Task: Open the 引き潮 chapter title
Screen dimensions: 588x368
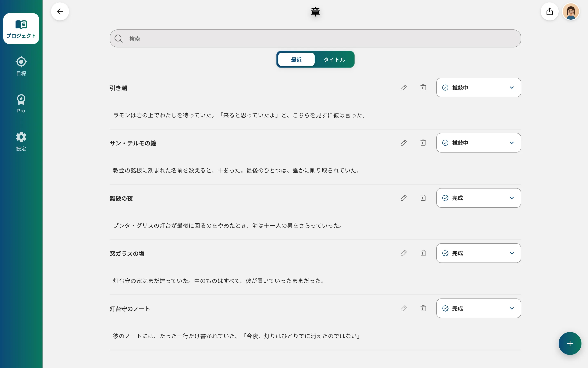Action: 118,88
